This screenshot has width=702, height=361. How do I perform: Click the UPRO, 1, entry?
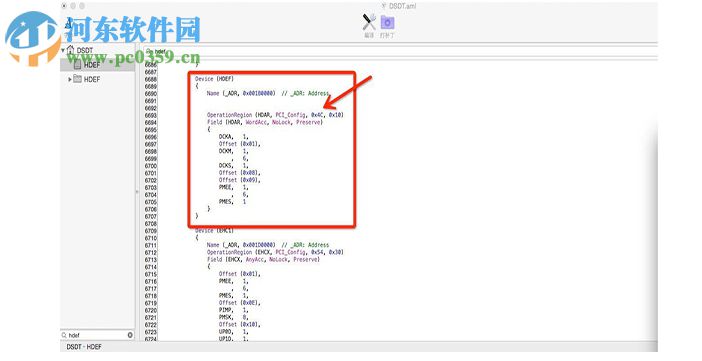tap(233, 332)
